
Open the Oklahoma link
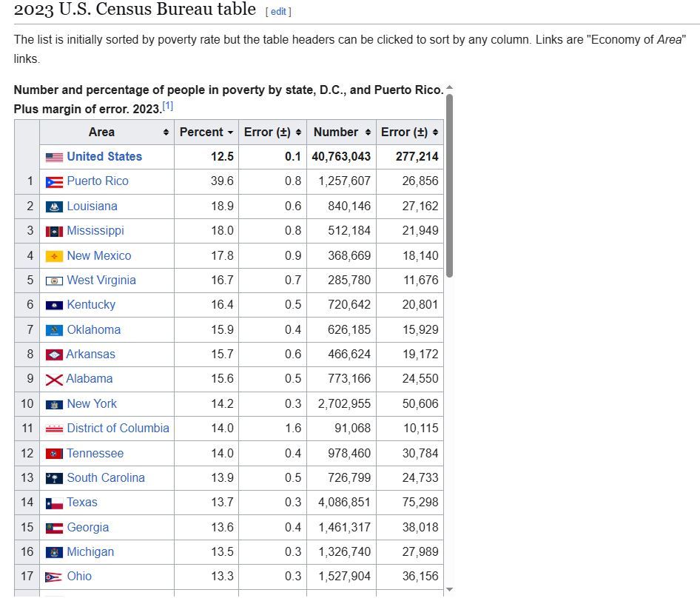(x=94, y=330)
